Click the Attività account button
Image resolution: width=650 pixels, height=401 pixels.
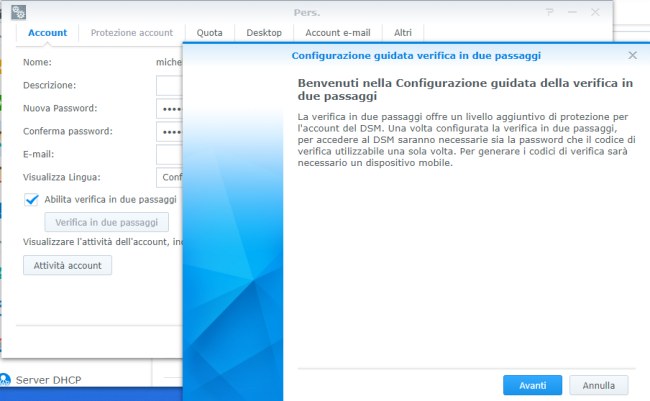click(67, 265)
